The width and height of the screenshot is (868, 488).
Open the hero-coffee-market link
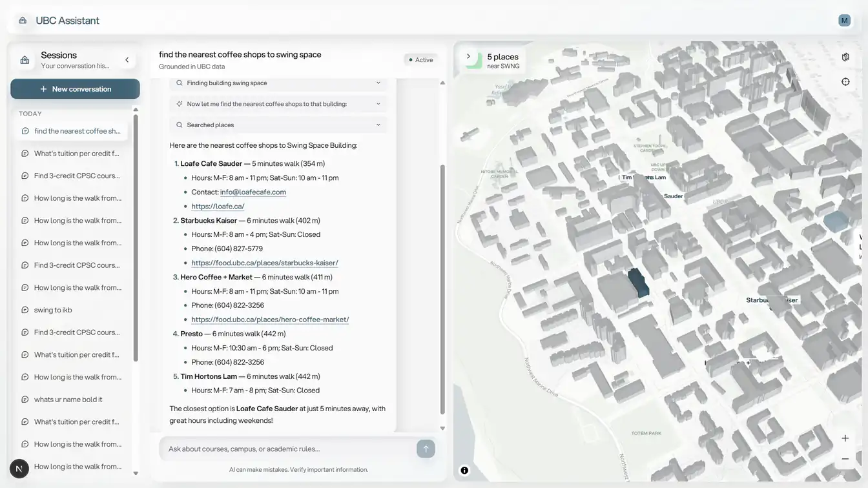click(x=270, y=320)
